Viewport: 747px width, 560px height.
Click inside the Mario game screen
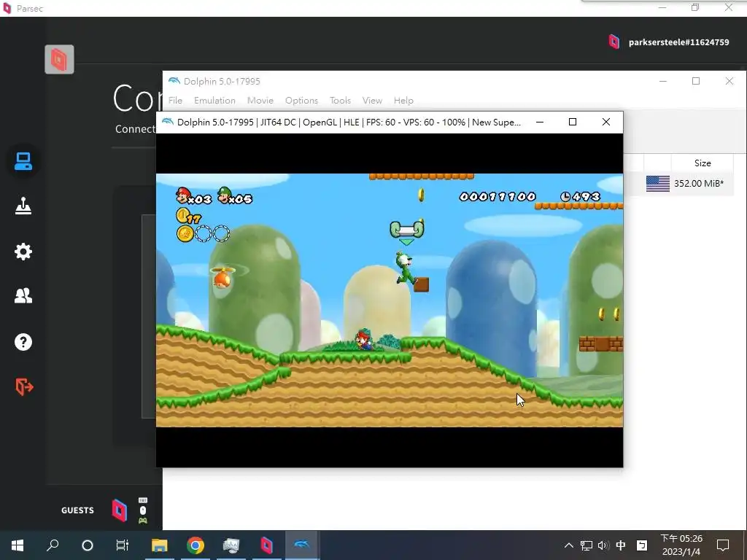coord(390,300)
